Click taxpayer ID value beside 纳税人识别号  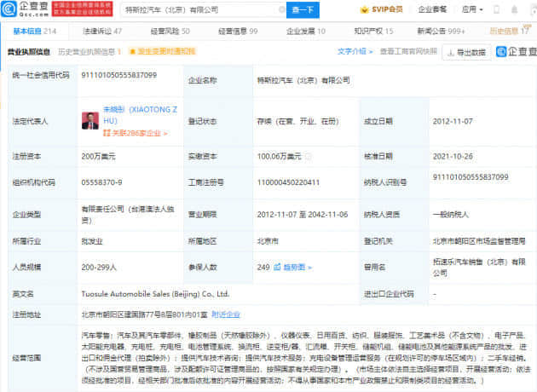tap(471, 177)
